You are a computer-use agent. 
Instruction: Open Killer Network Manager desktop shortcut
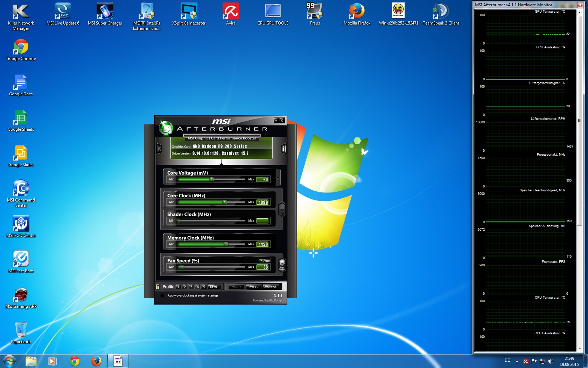[21, 16]
